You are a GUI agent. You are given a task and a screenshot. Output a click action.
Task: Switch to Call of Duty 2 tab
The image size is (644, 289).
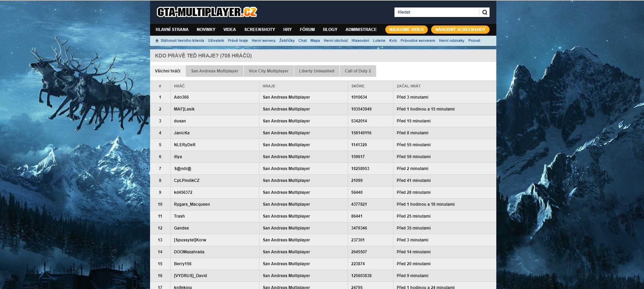point(358,71)
